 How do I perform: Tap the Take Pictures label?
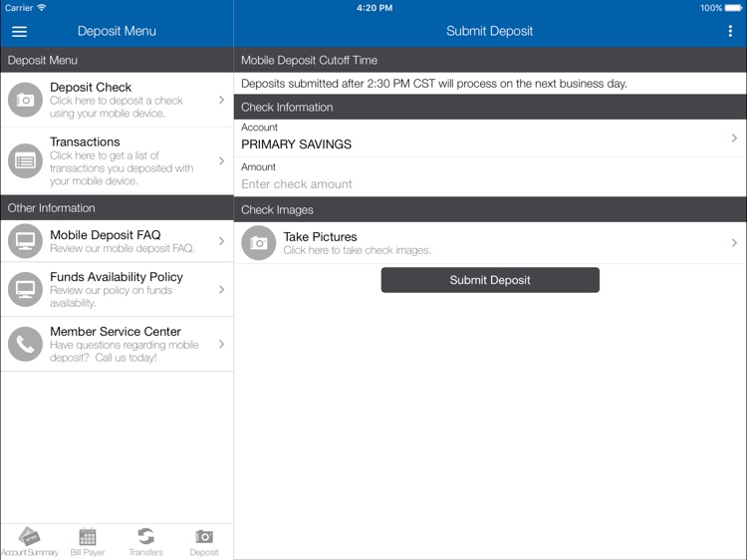tap(320, 237)
